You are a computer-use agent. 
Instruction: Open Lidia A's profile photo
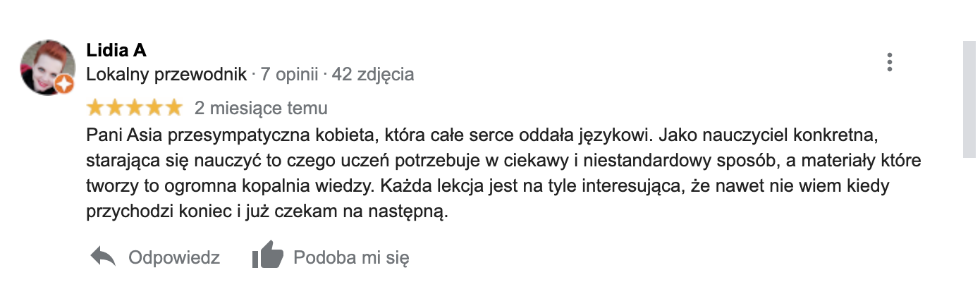click(46, 66)
